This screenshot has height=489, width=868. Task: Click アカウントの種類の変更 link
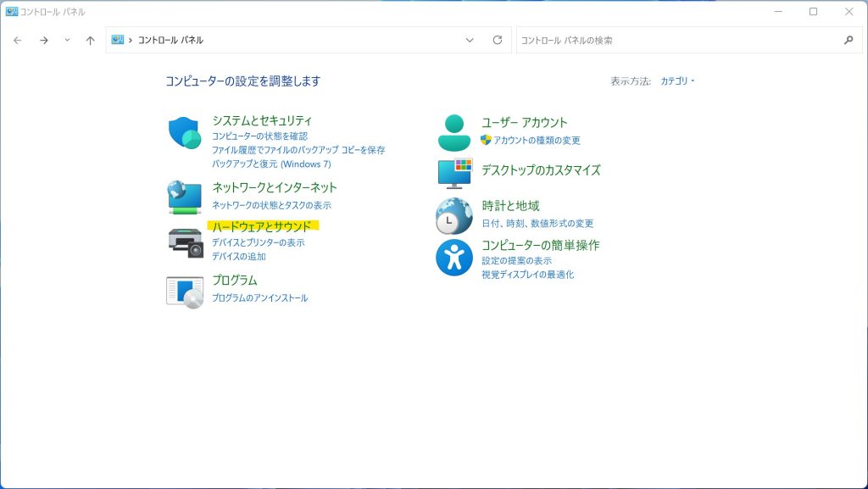[x=537, y=141]
